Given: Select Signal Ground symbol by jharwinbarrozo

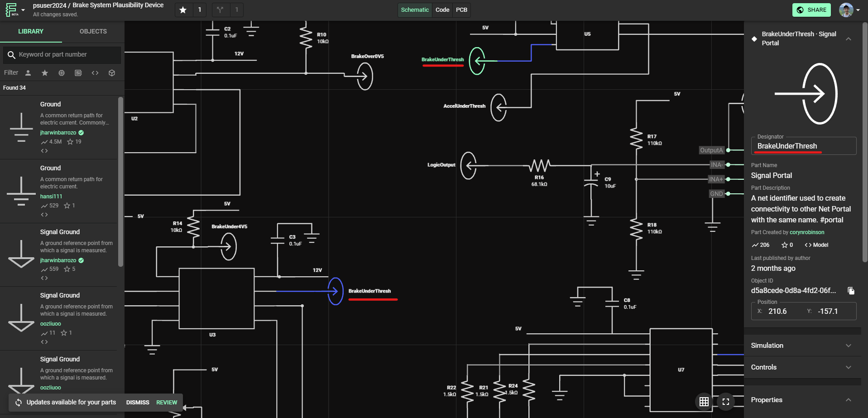Looking at the screenshot, I should 21,254.
